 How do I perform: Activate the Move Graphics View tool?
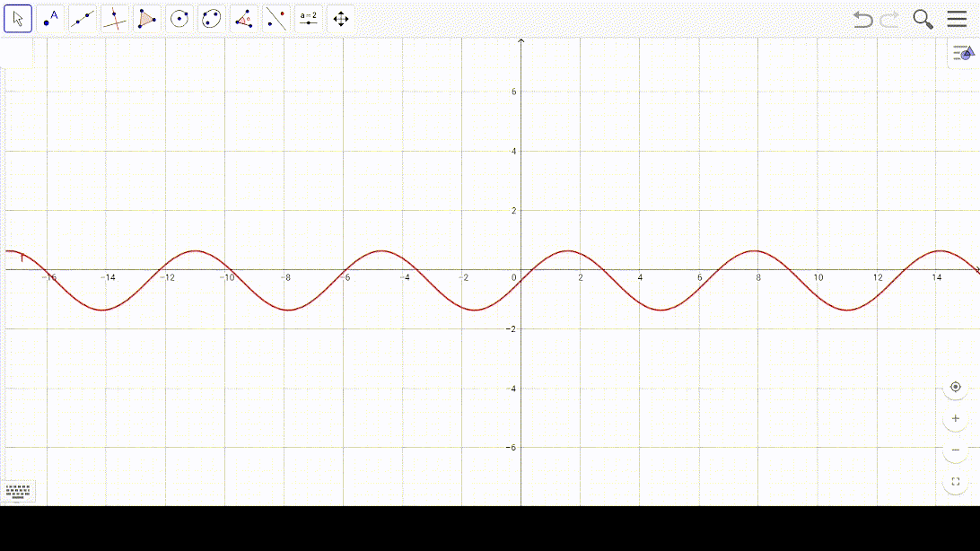click(x=341, y=19)
